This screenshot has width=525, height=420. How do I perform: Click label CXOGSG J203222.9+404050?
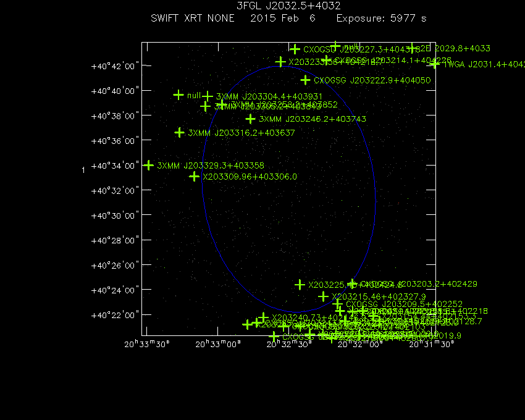pos(372,80)
